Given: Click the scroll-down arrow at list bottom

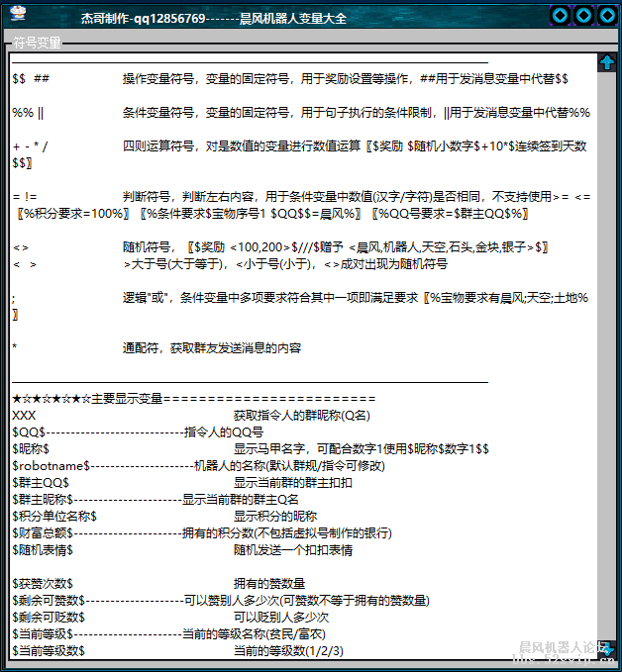Looking at the screenshot, I should pyautogui.click(x=608, y=649).
